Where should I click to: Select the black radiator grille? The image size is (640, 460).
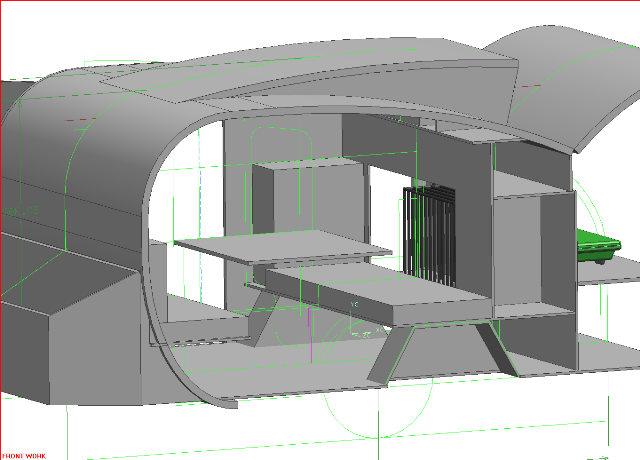tap(429, 236)
